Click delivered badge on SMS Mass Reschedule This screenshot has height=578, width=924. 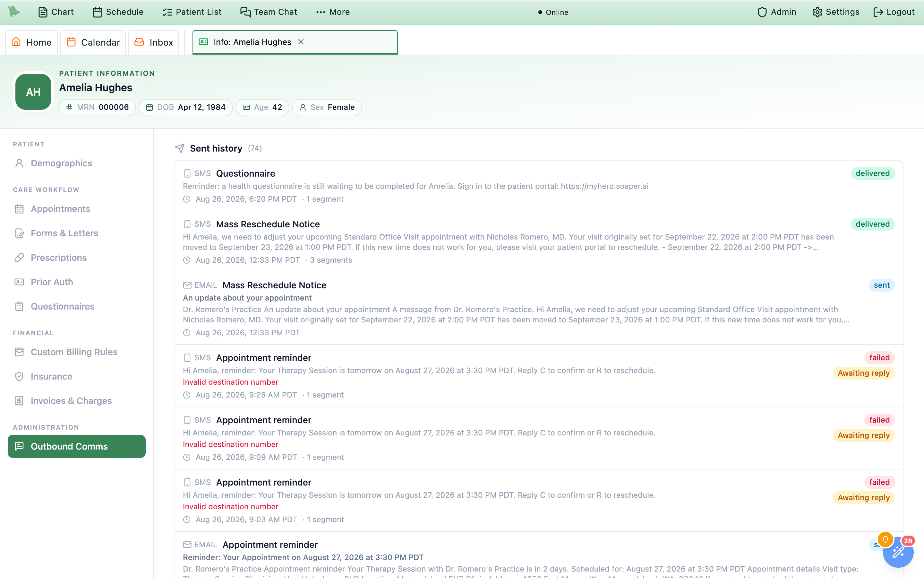click(872, 224)
